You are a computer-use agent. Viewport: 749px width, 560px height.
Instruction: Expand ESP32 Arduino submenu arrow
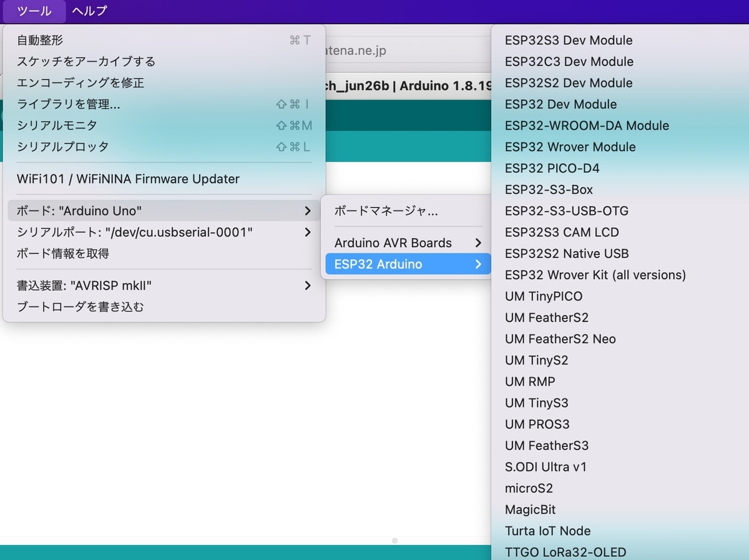[478, 264]
